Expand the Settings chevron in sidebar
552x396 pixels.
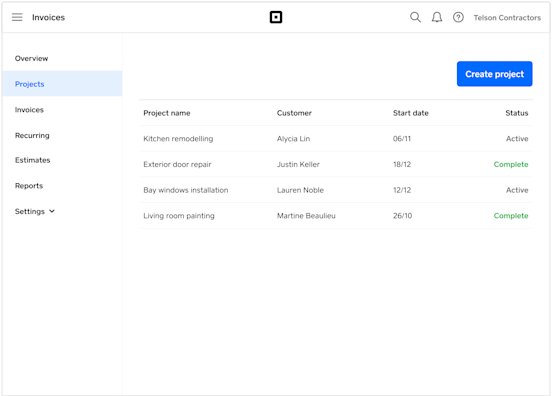coord(52,211)
